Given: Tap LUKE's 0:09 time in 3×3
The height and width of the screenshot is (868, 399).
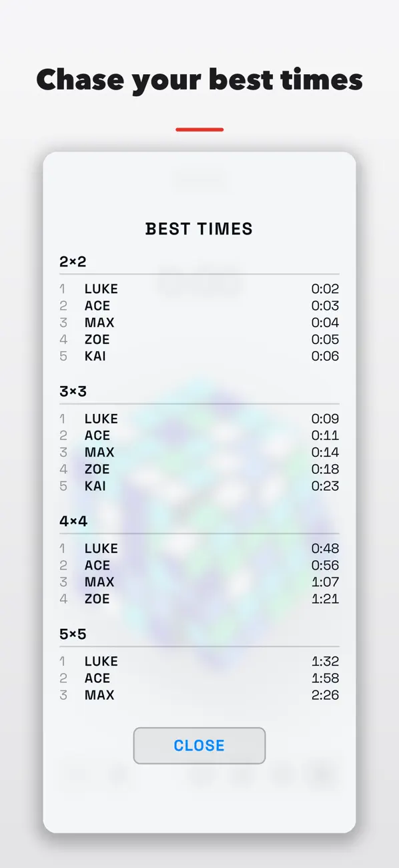Looking at the screenshot, I should click(x=325, y=419).
